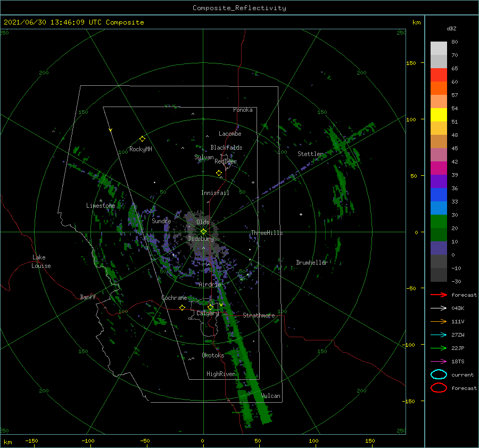Click the white plus marker east of ThreeHills
This screenshot has height=448, width=479.
(301, 214)
